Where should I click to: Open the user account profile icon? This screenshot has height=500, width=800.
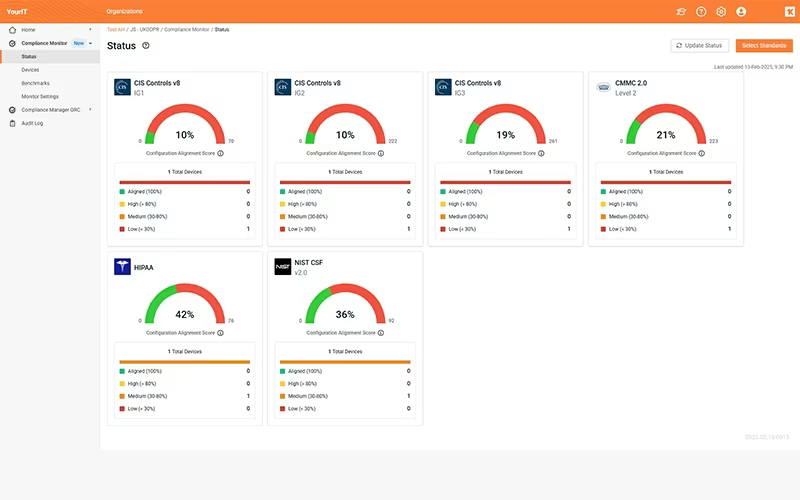pos(741,12)
